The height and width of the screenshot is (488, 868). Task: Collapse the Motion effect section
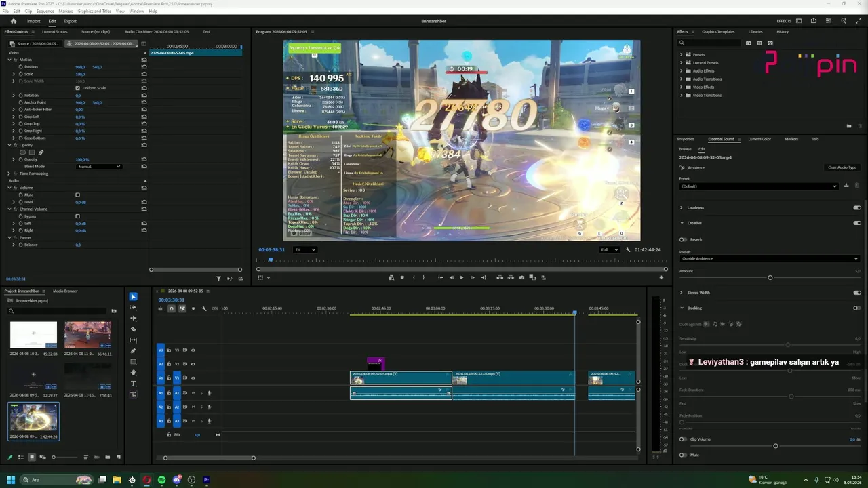pos(9,60)
